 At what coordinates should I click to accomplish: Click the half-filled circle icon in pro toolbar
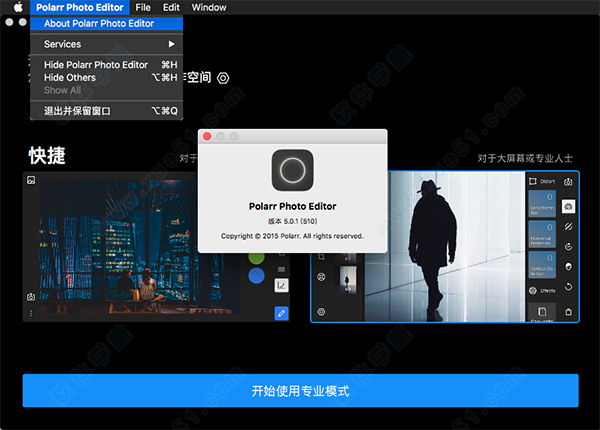(x=568, y=267)
